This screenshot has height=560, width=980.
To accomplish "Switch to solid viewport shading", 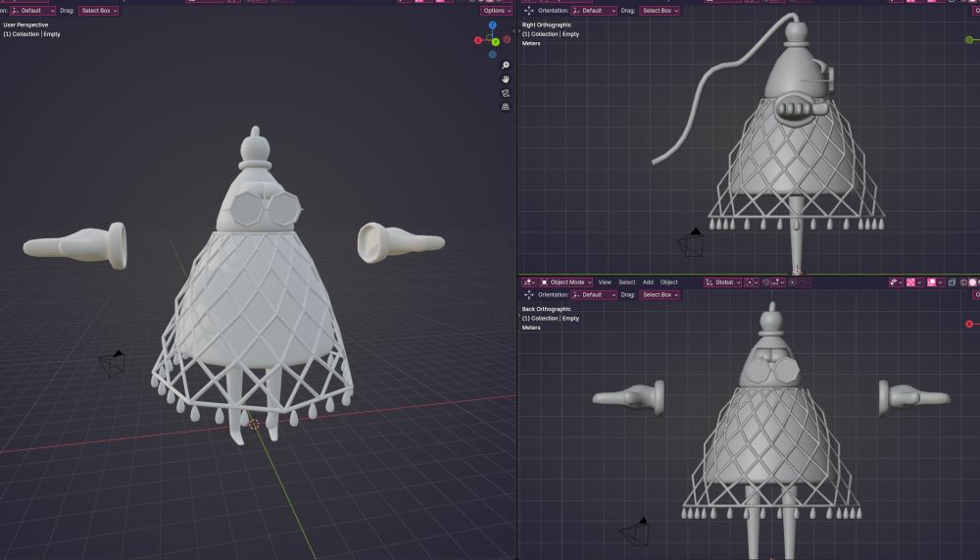I will pyautogui.click(x=972, y=282).
